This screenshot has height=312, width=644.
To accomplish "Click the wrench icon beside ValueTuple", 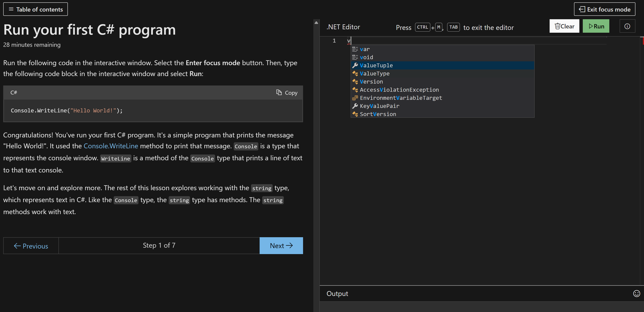I will tap(355, 65).
